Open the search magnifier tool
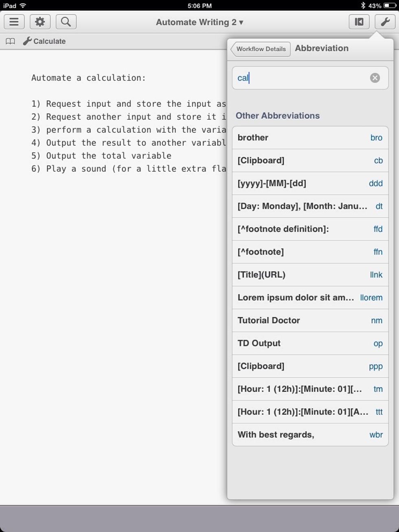 (x=66, y=22)
